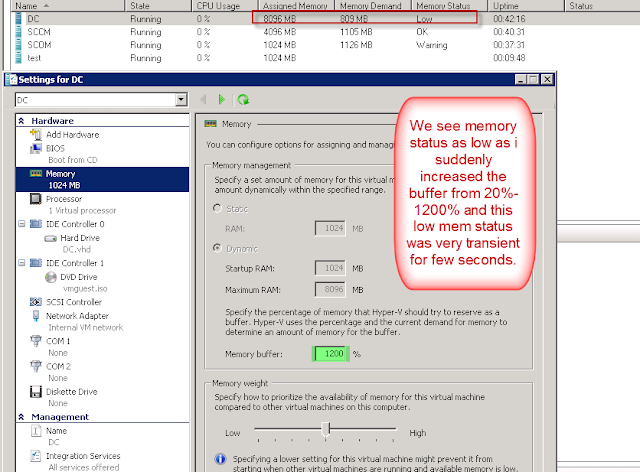Click the SCCM virtual machine row icon

(18, 32)
